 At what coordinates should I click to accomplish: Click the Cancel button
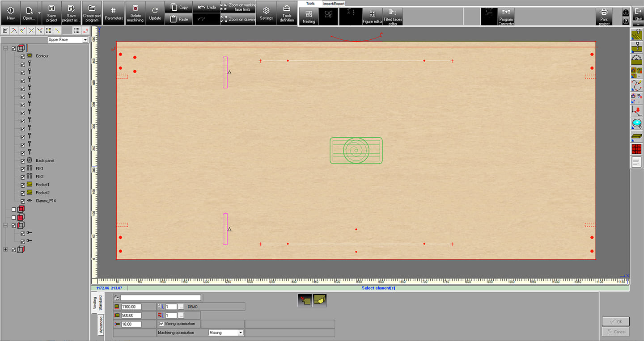click(615, 332)
